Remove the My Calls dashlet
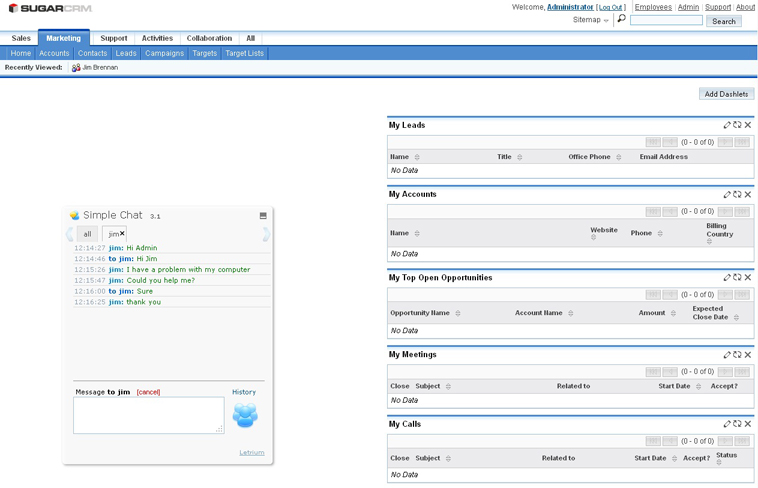The image size is (758, 488). tap(748, 424)
